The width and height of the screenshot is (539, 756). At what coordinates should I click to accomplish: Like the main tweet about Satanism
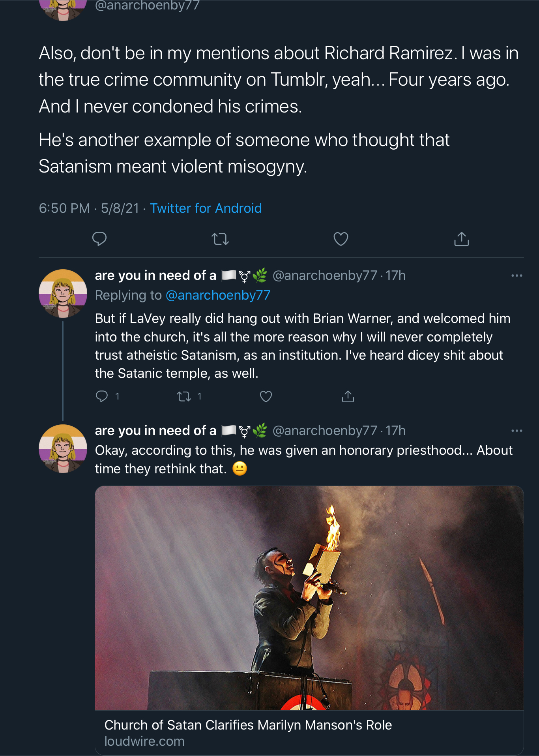tap(341, 239)
